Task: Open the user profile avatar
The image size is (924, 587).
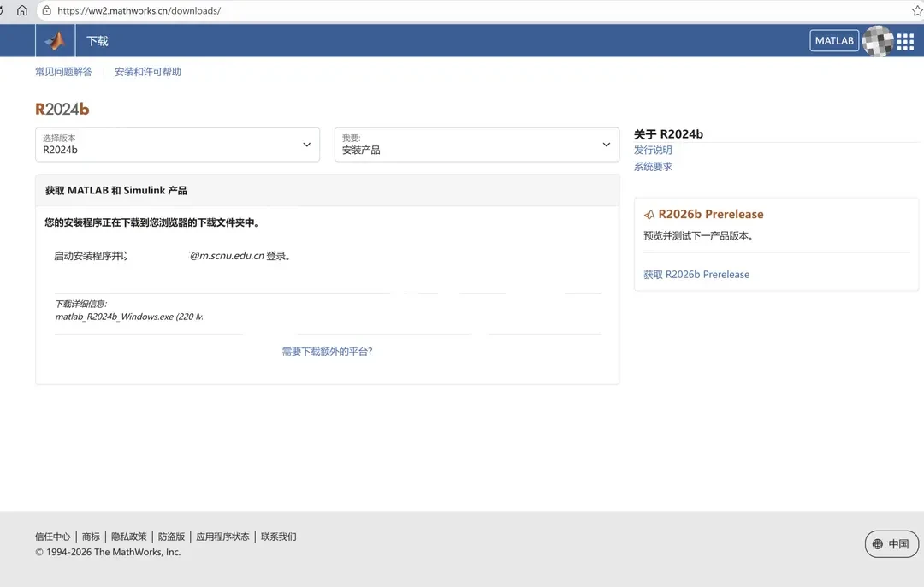Action: [878, 41]
